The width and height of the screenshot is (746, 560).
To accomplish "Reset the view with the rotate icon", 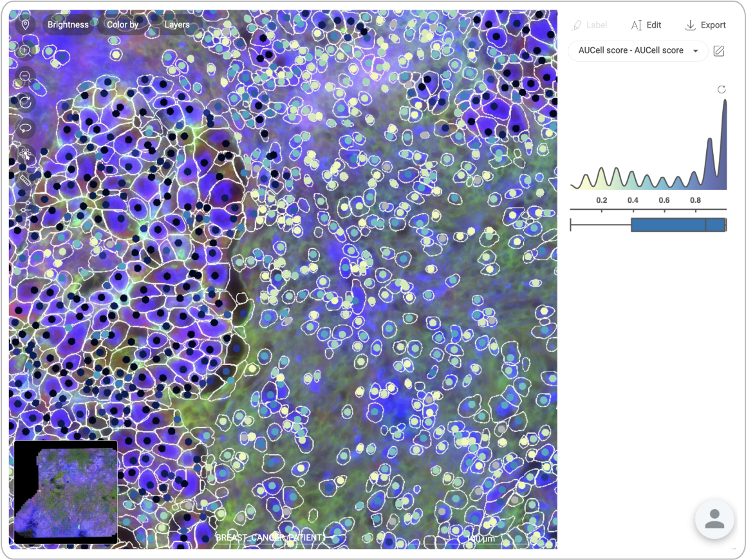I will point(25,102).
